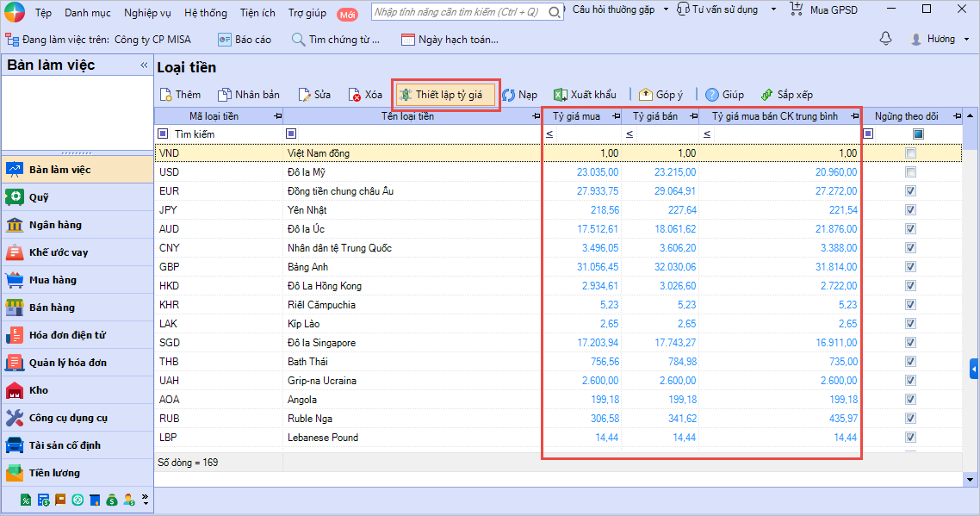This screenshot has width=980, height=516.
Task: Export list with Xuất khẩu icon
Action: [x=560, y=95]
